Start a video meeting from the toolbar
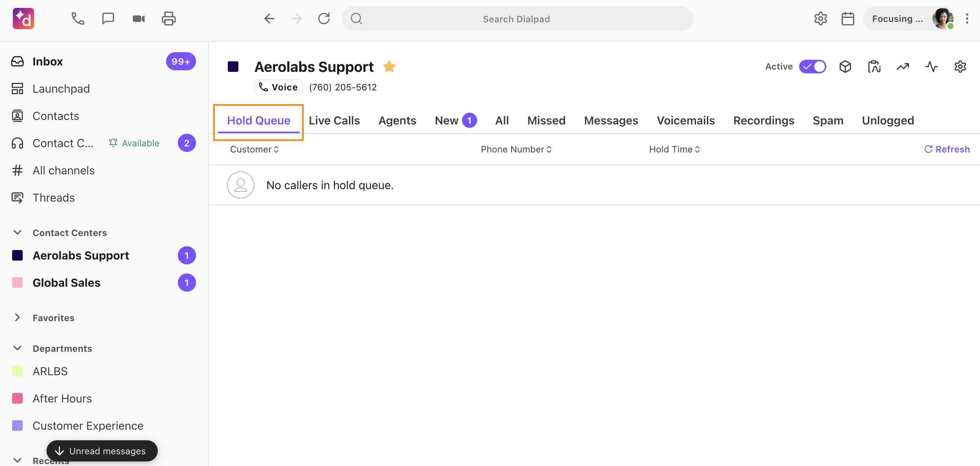980x466 pixels. 138,19
